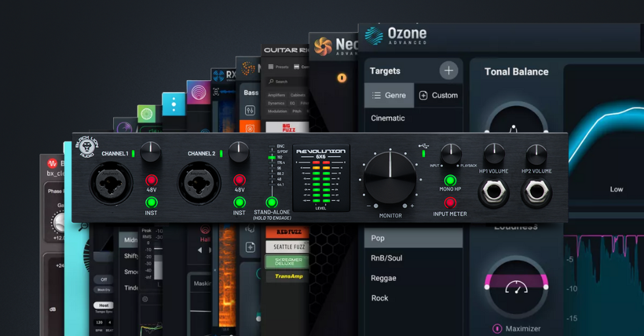Click the USB symbol on Revolution 6x6

click(424, 146)
